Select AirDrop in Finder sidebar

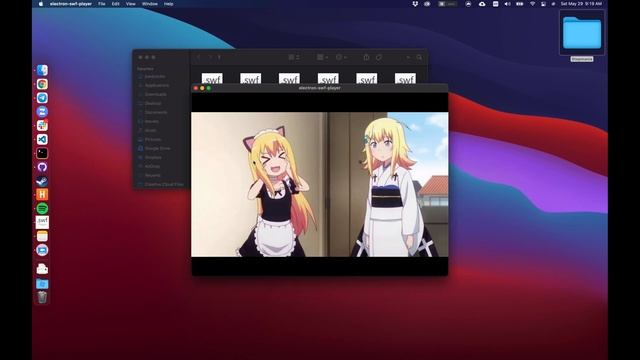tap(152, 166)
